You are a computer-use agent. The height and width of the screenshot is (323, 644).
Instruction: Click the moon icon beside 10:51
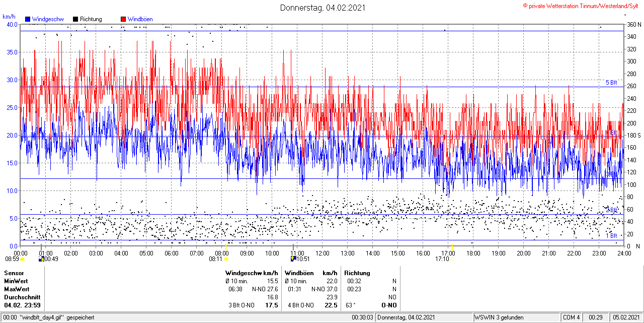click(x=293, y=259)
